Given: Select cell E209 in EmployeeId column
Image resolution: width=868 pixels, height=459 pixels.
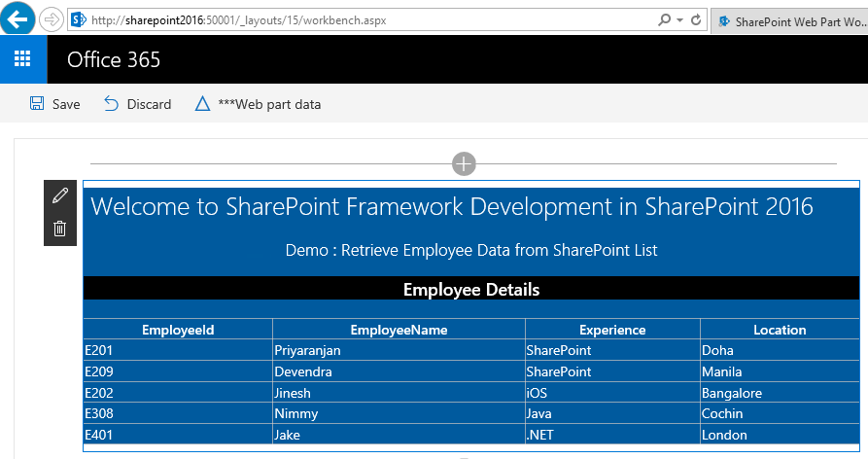Looking at the screenshot, I should 178,371.
